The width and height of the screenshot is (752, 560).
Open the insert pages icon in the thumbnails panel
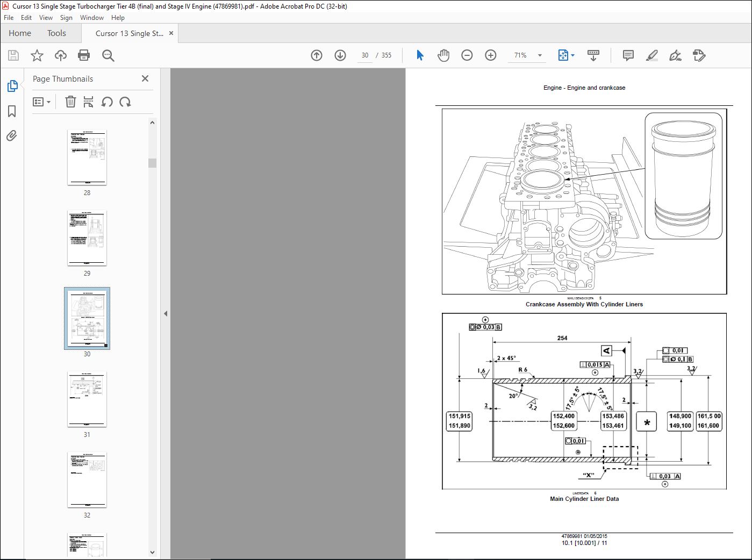pos(89,102)
